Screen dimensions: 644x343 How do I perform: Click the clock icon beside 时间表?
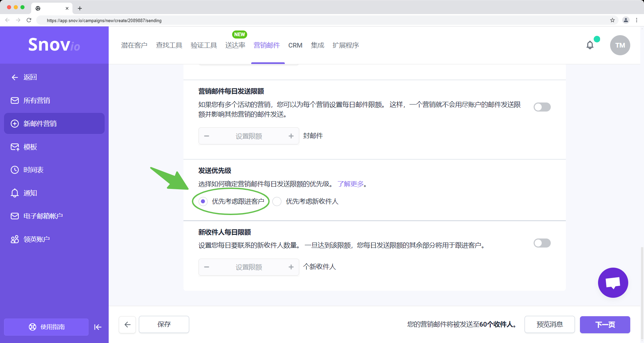(x=15, y=170)
